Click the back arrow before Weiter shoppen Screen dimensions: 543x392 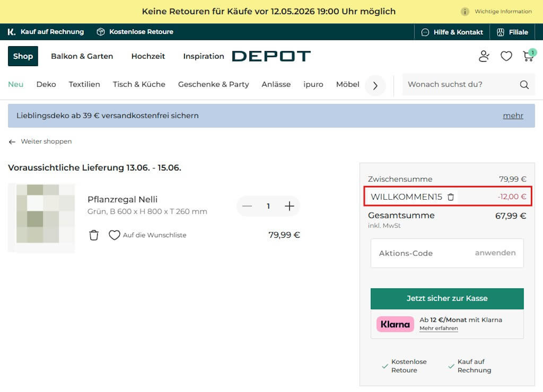pyautogui.click(x=12, y=142)
